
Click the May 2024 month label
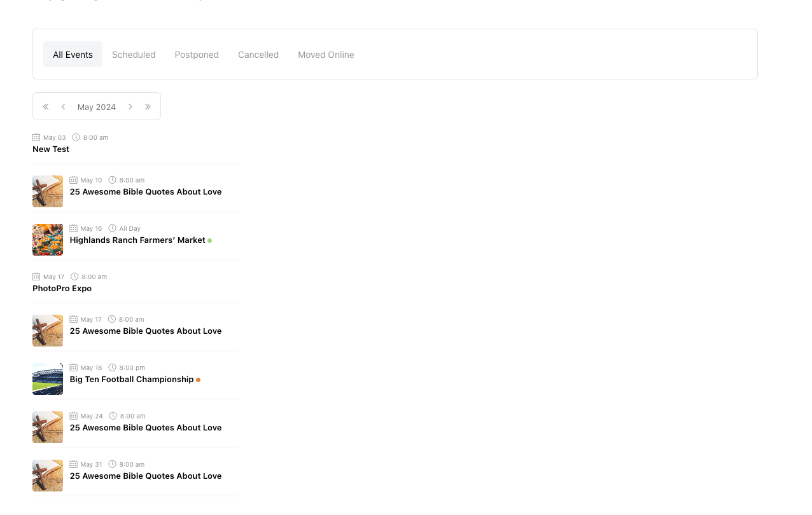[97, 107]
